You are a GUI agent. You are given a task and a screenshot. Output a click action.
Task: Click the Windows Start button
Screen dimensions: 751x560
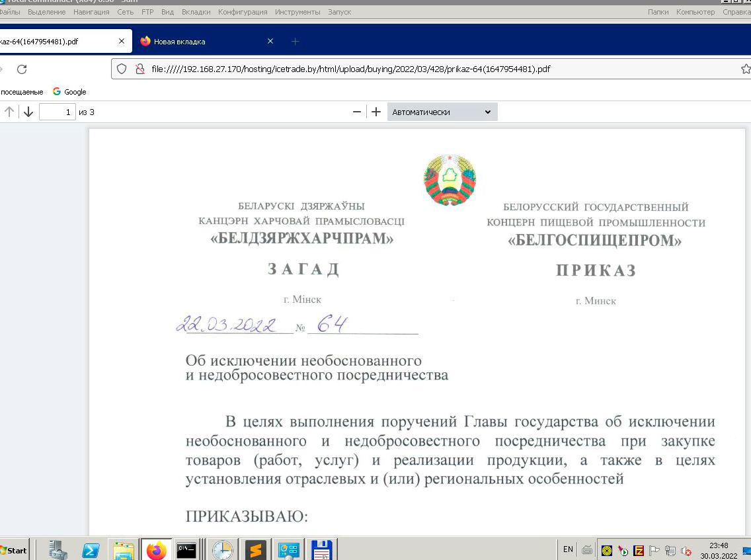click(x=14, y=550)
